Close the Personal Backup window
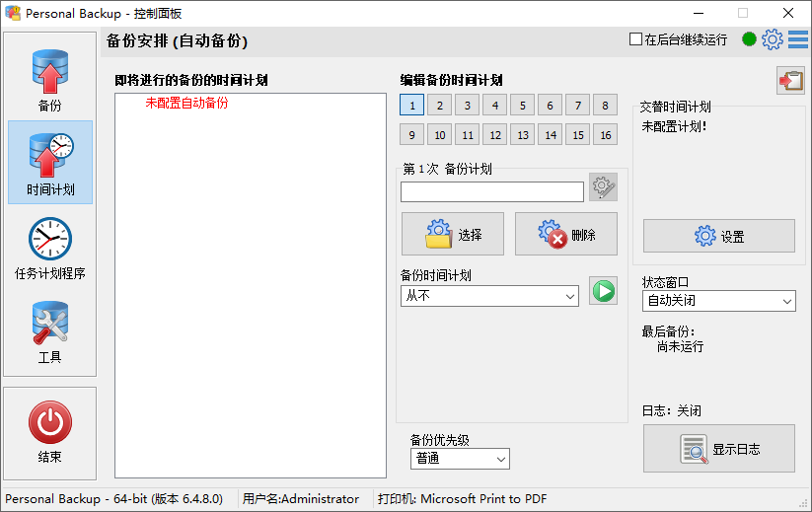Image resolution: width=812 pixels, height=512 pixels. coord(788,13)
